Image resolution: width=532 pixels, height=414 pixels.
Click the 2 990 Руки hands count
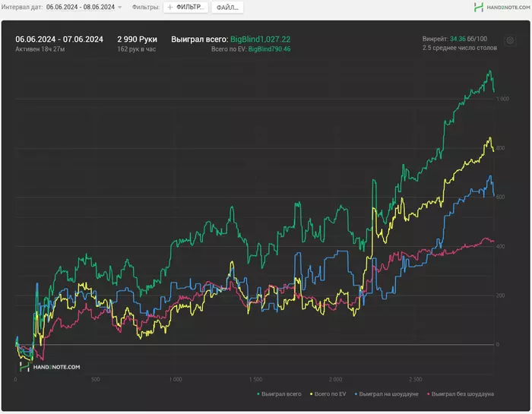click(x=137, y=40)
